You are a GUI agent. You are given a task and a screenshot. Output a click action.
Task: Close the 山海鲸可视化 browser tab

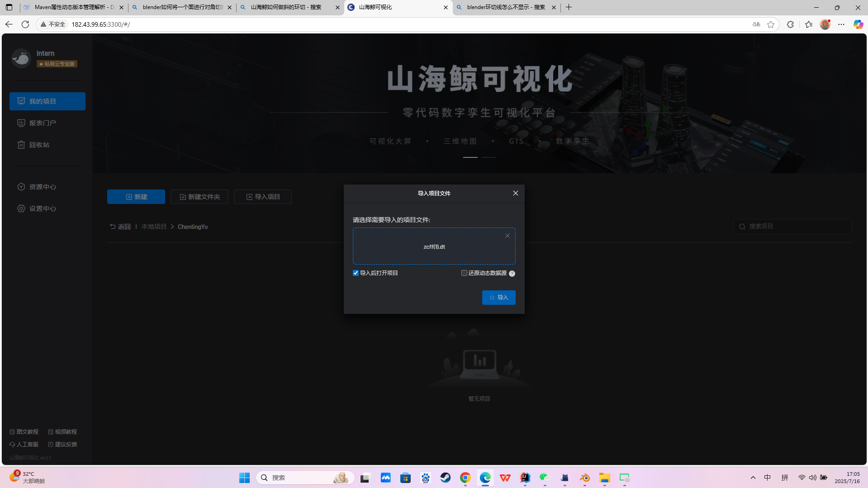click(x=446, y=7)
